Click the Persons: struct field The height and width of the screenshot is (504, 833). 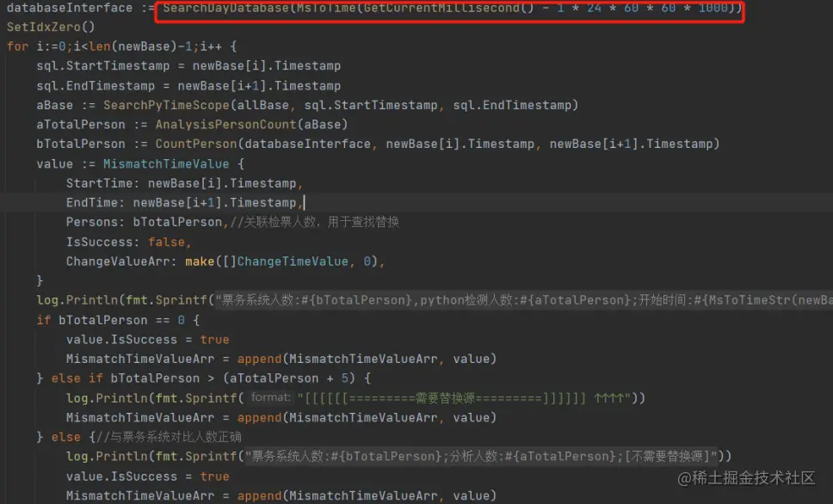point(96,222)
